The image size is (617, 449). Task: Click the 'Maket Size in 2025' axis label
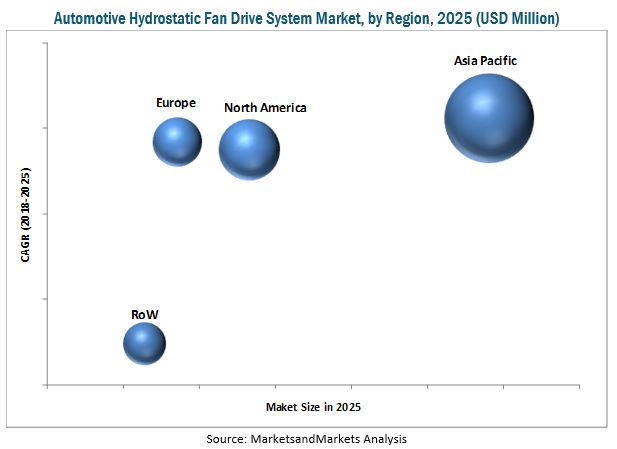click(x=313, y=407)
